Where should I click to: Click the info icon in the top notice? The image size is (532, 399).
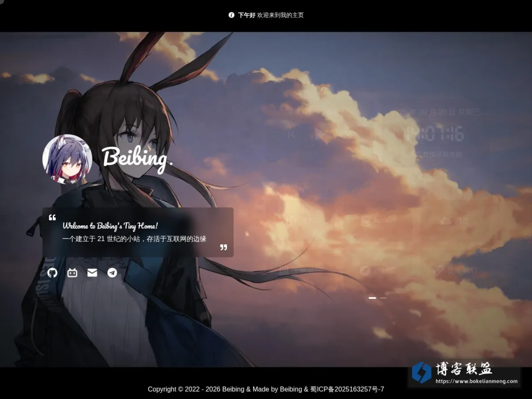231,15
